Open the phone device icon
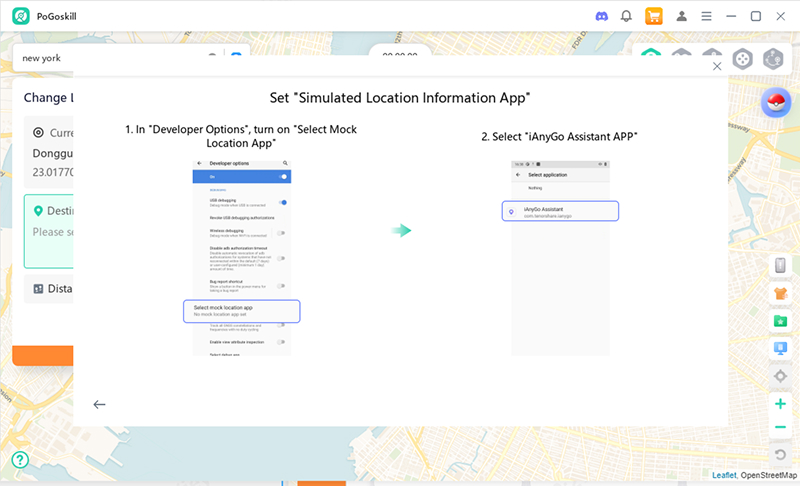The width and height of the screenshot is (800, 486). (x=780, y=265)
